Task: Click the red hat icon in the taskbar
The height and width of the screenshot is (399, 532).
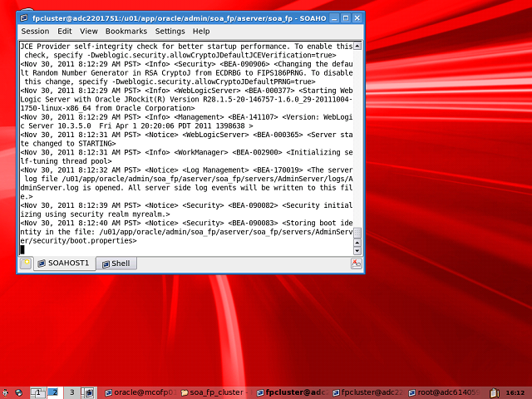Action: pos(6,392)
